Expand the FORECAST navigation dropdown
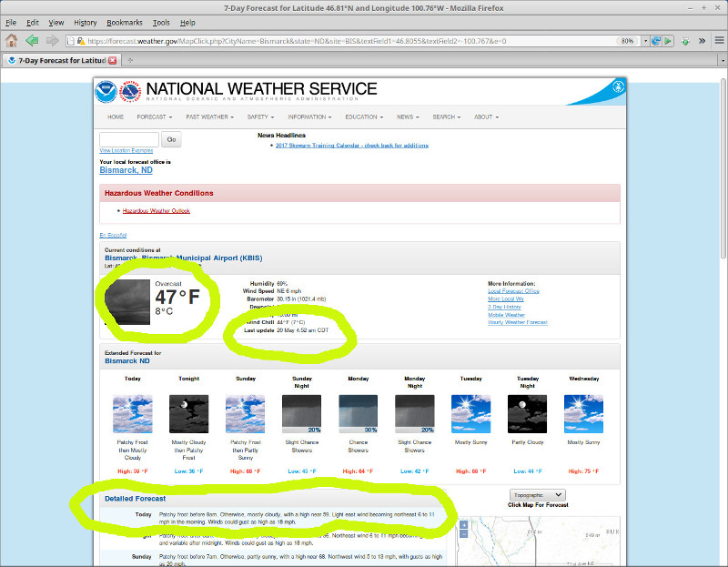The width and height of the screenshot is (728, 567). click(x=155, y=117)
